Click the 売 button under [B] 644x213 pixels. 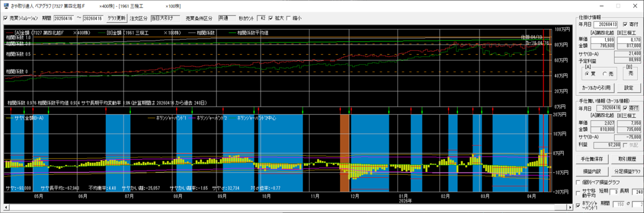pyautogui.click(x=631, y=73)
